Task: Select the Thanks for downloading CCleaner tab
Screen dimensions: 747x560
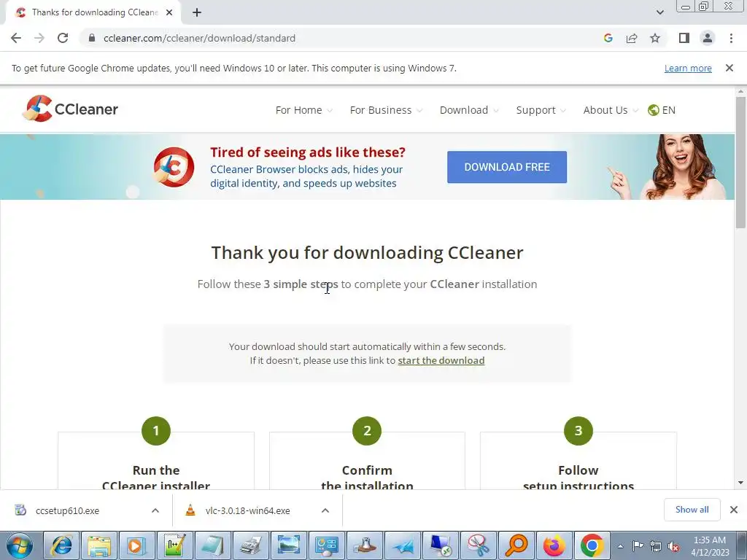Action: (93, 13)
